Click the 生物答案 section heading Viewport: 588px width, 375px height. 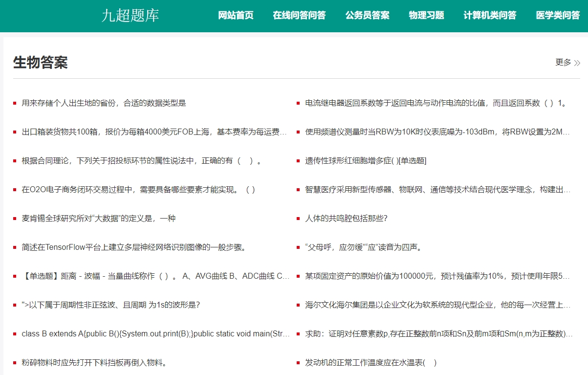point(40,63)
